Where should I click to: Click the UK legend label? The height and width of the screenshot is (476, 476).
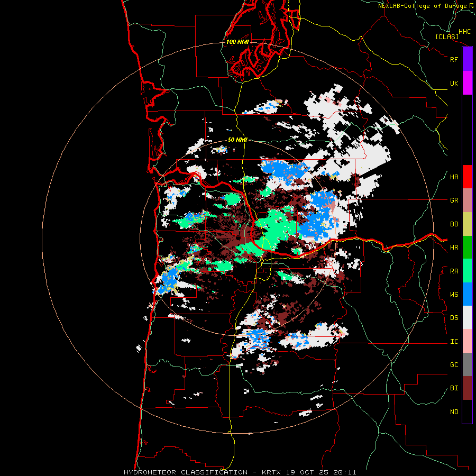coord(454,83)
